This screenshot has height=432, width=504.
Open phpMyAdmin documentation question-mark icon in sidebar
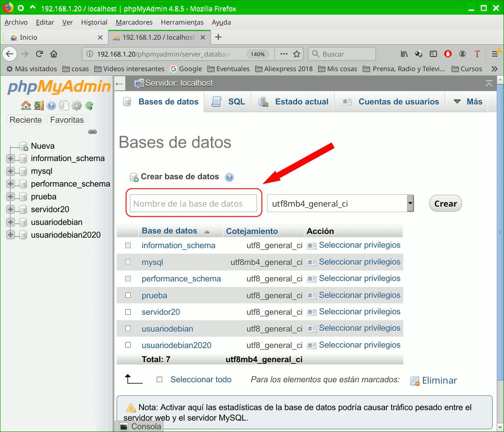(51, 105)
